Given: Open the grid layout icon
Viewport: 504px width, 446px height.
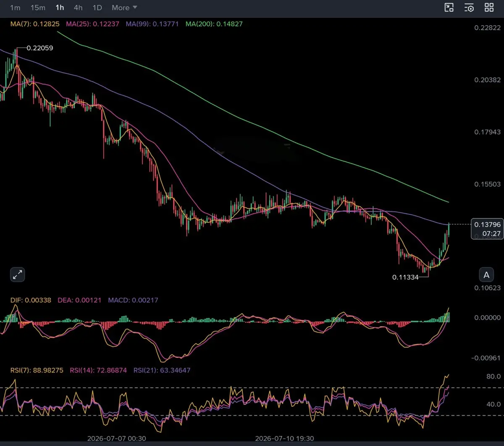Looking at the screenshot, I should pos(489,8).
